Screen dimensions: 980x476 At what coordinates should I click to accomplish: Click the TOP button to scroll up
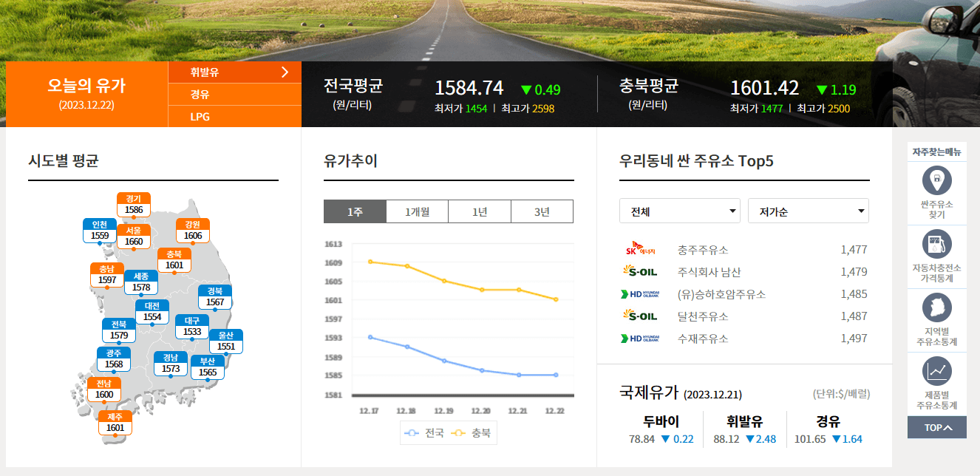pyautogui.click(x=936, y=427)
